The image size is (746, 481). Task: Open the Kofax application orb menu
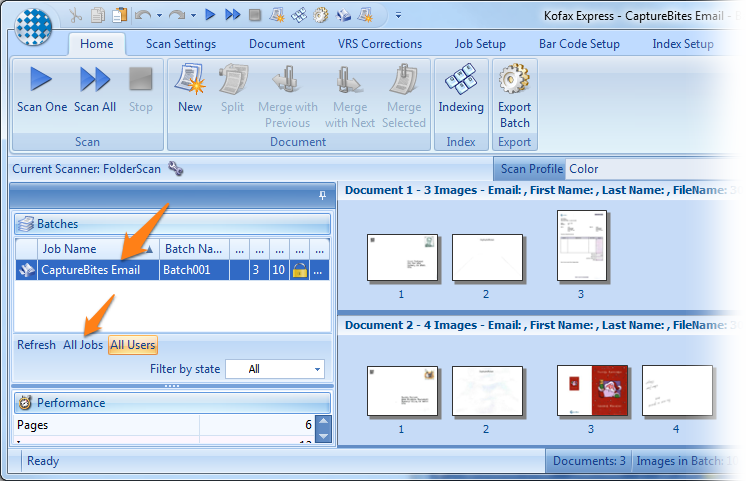(32, 27)
